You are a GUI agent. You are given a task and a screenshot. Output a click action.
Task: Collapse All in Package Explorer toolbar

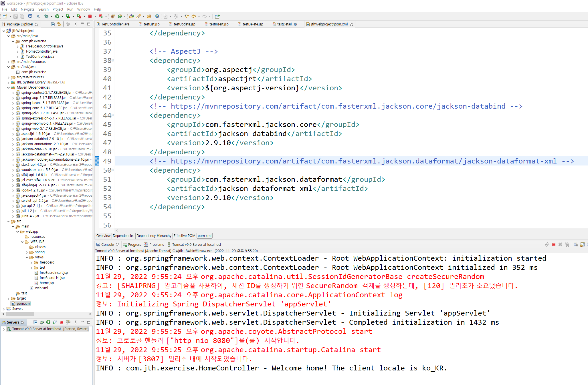click(53, 24)
